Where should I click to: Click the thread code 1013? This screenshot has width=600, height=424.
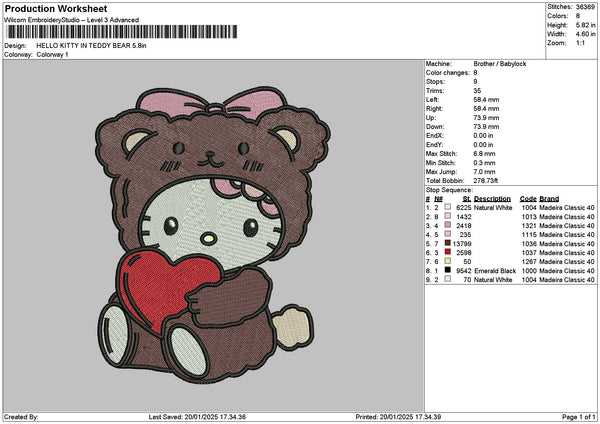[529, 217]
